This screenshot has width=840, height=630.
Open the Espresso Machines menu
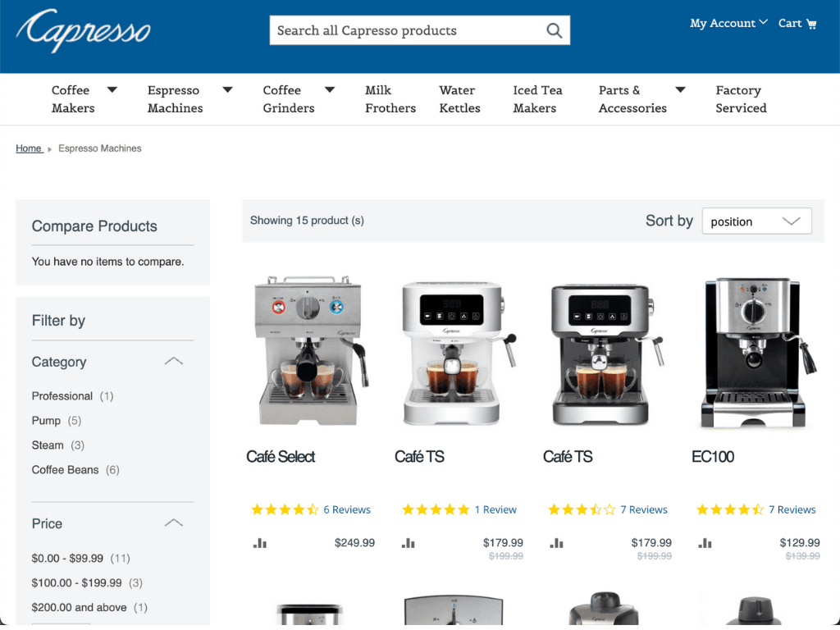[176, 99]
